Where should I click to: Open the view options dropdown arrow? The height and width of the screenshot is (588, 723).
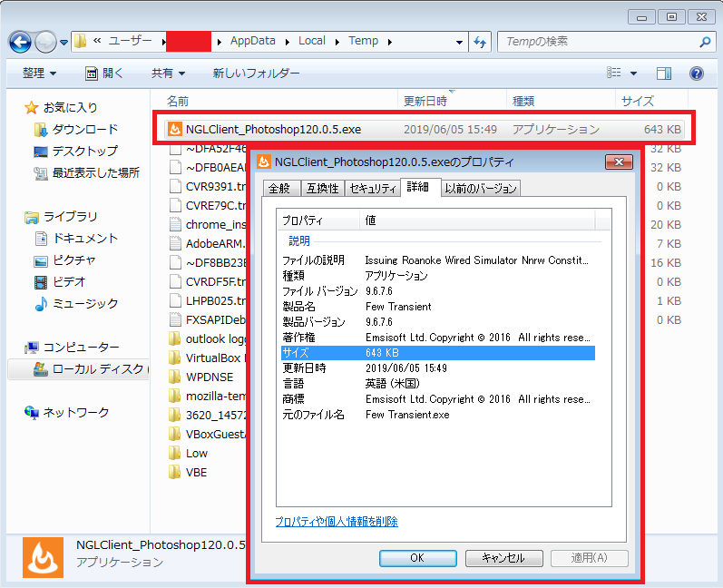click(x=633, y=73)
